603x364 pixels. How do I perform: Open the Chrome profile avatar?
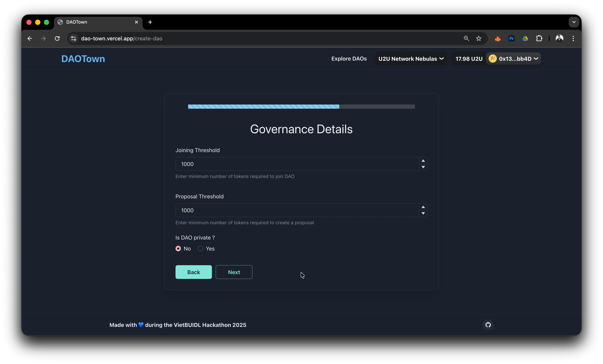coord(559,38)
